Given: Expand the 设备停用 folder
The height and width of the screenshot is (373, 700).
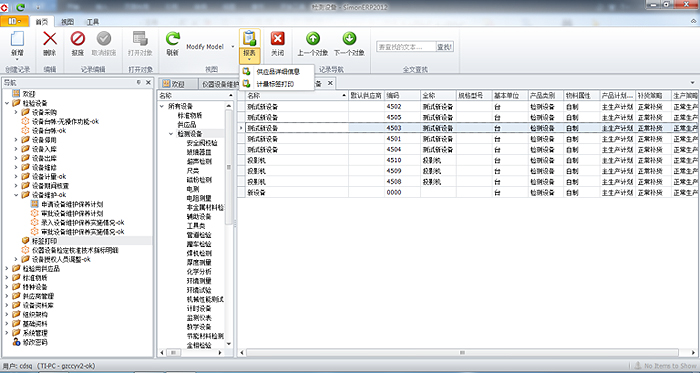Looking at the screenshot, I should [x=16, y=140].
